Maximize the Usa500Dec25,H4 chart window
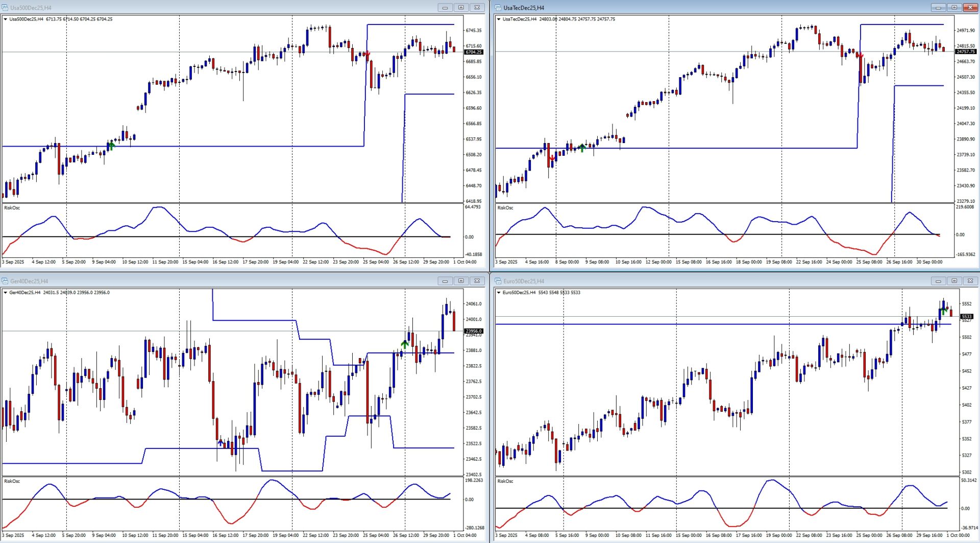This screenshot has width=980, height=543. point(461,8)
